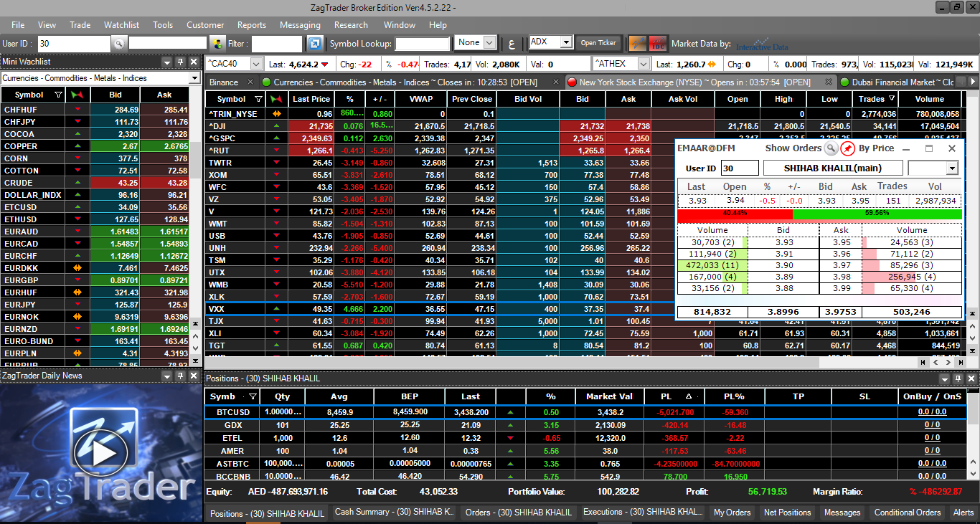The height and width of the screenshot is (524, 980).
Task: Click SHIHAB KHALIL(main) account button
Action: (832, 168)
